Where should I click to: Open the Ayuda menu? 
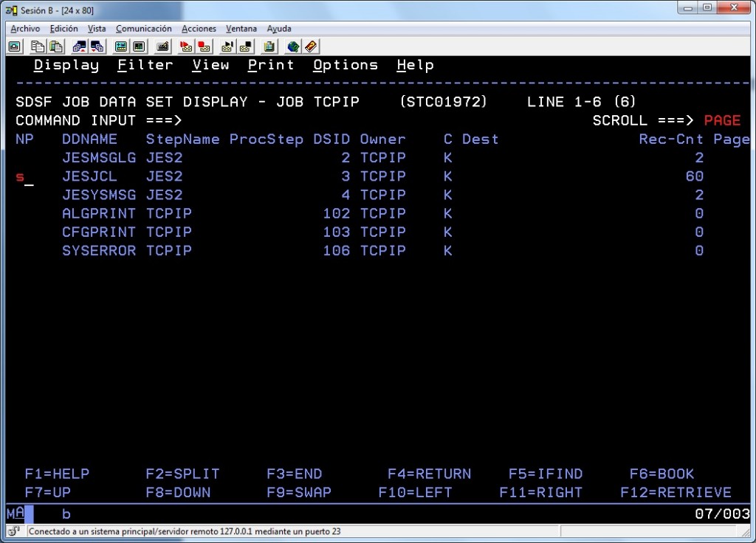[278, 29]
